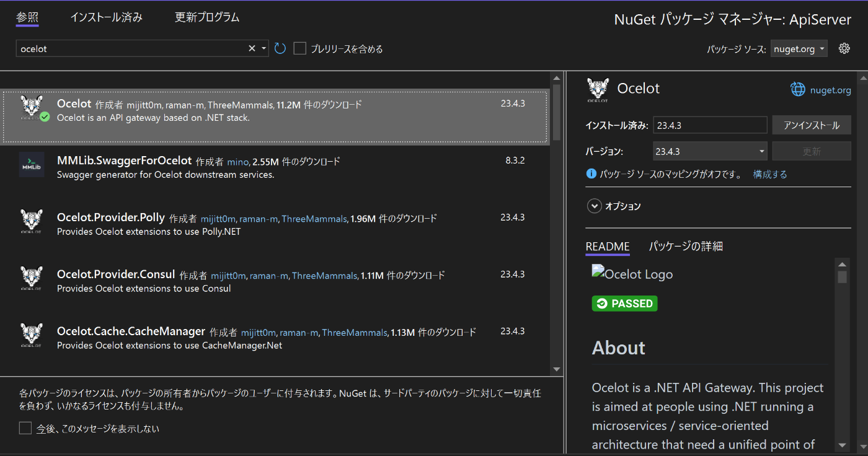Open the nuget.org link
Screen dimensions: 868x456
pos(830,90)
